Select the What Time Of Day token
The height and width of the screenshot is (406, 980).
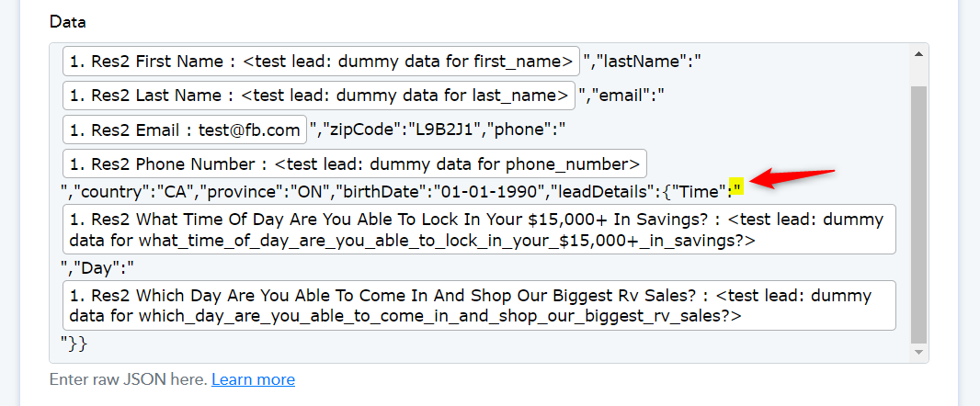pyautogui.click(x=479, y=230)
